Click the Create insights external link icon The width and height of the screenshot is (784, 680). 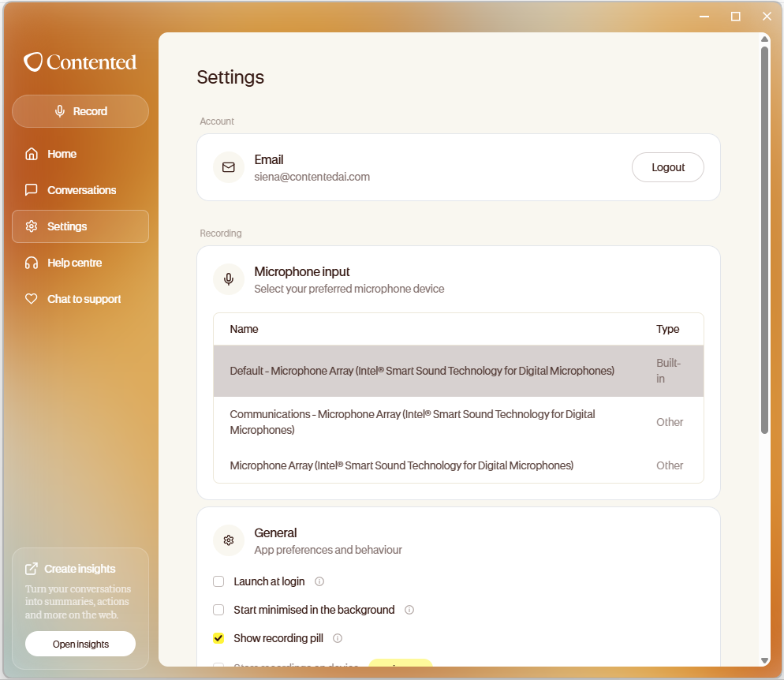point(32,569)
